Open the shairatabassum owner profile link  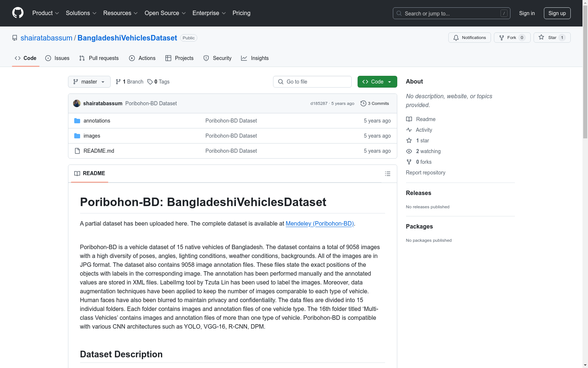point(46,38)
